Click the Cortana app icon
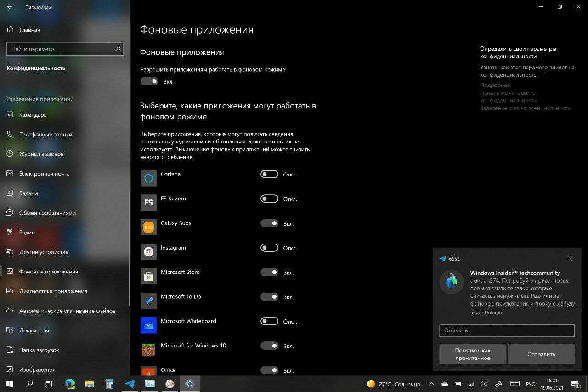The width and height of the screenshot is (588, 392). point(148,178)
